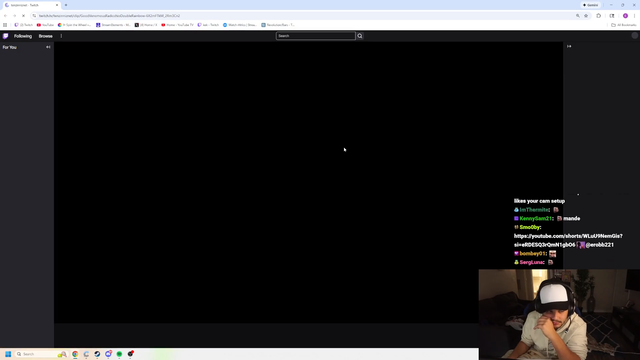640x360 pixels.
Task: Open Spotify from the taskbar
Action: click(x=119, y=354)
